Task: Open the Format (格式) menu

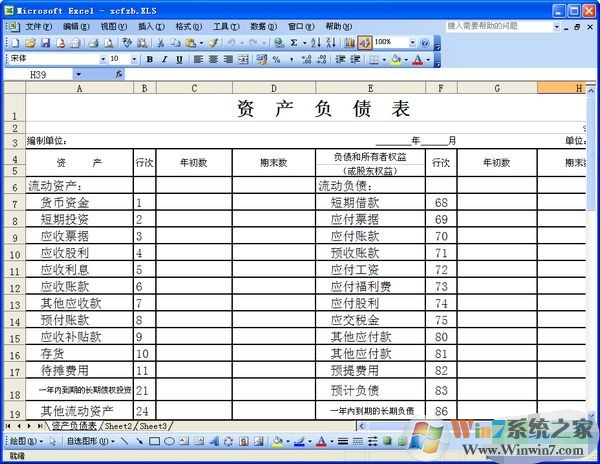Action: (x=188, y=26)
